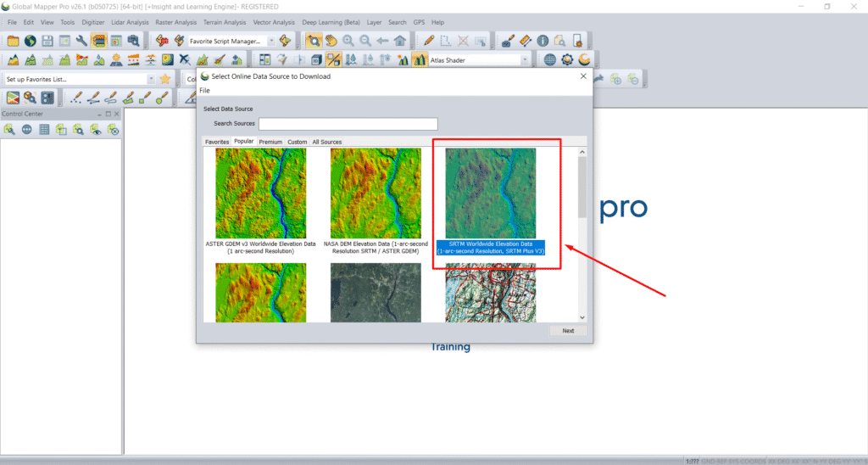
Task: Open the Lidar Analysis menu
Action: click(130, 22)
